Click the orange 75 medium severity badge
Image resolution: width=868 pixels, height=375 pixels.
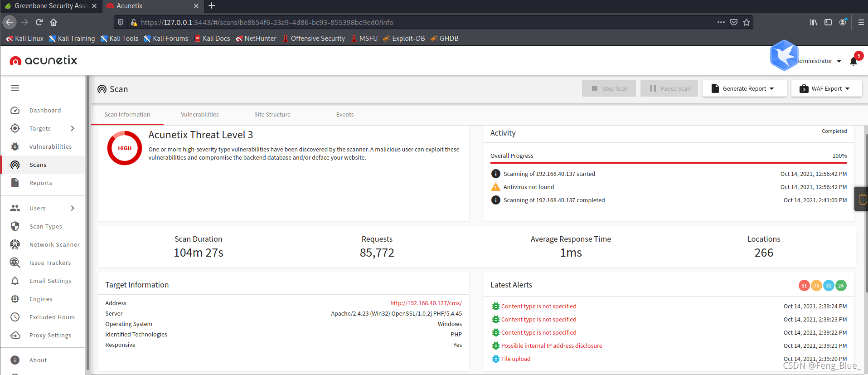point(816,285)
